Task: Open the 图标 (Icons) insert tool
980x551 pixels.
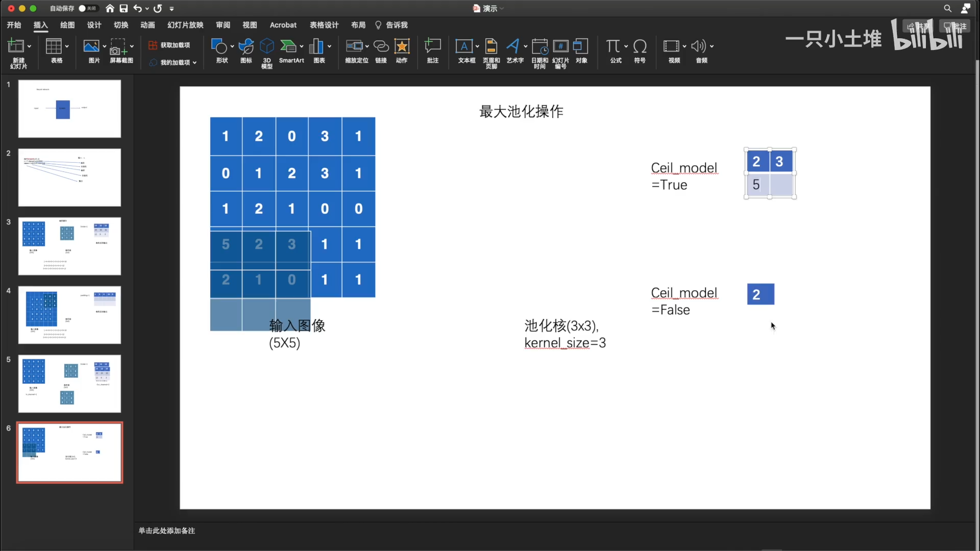Action: 246,52
